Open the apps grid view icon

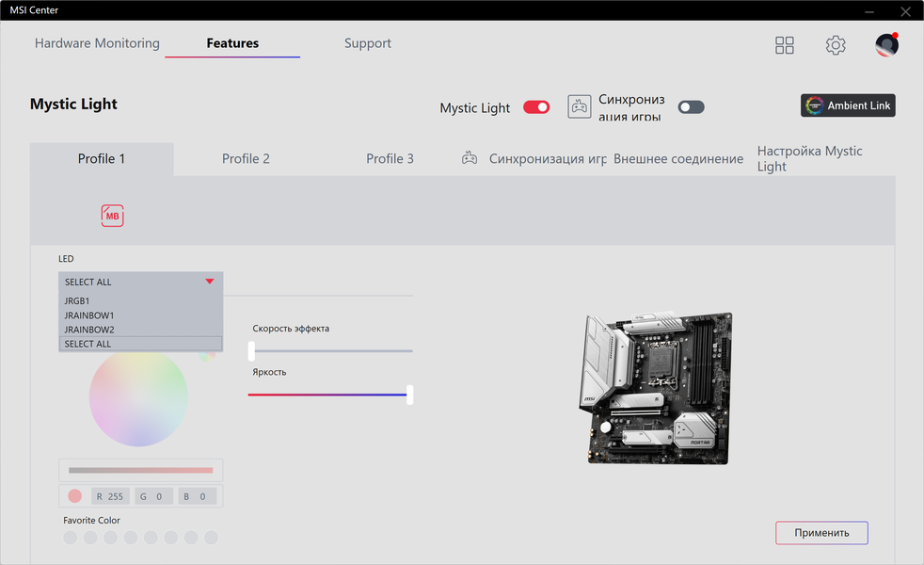tap(785, 45)
